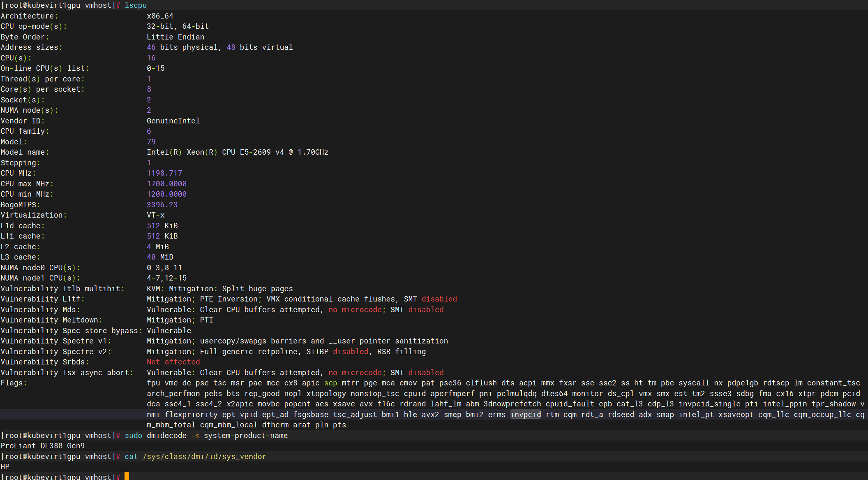
Task: Click the orange terminal cursor block
Action: (127, 476)
